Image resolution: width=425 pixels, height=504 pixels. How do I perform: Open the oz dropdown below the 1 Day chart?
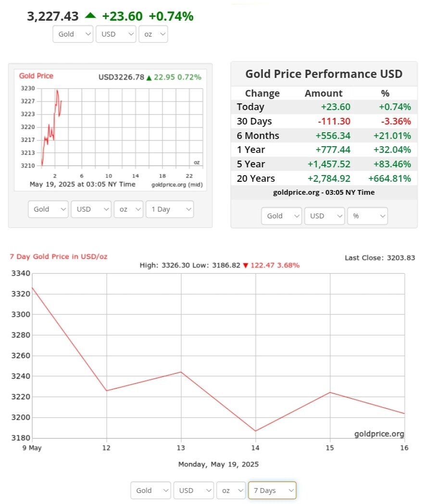[x=128, y=209]
